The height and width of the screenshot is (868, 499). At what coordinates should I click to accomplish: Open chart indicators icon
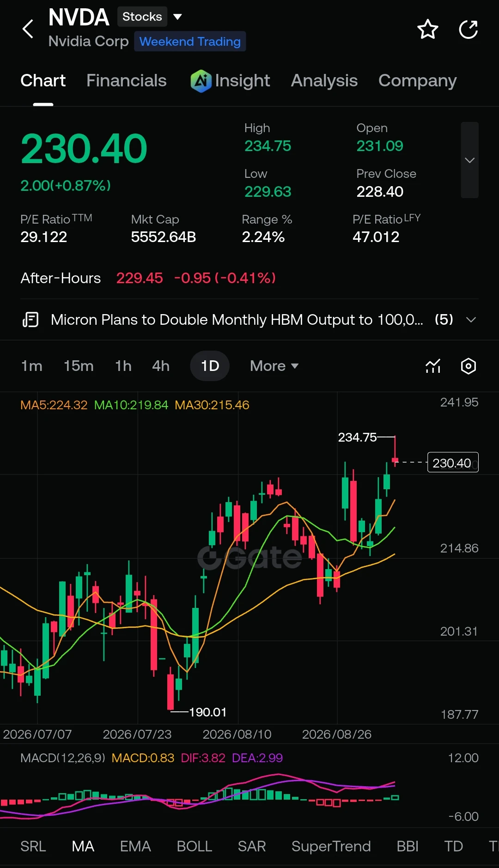point(433,366)
